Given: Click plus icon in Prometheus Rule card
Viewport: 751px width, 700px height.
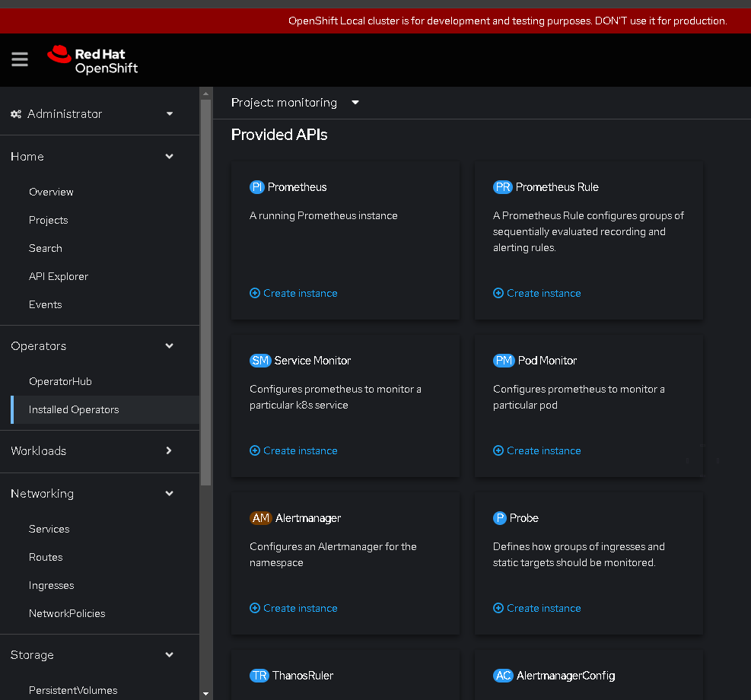Looking at the screenshot, I should point(498,293).
